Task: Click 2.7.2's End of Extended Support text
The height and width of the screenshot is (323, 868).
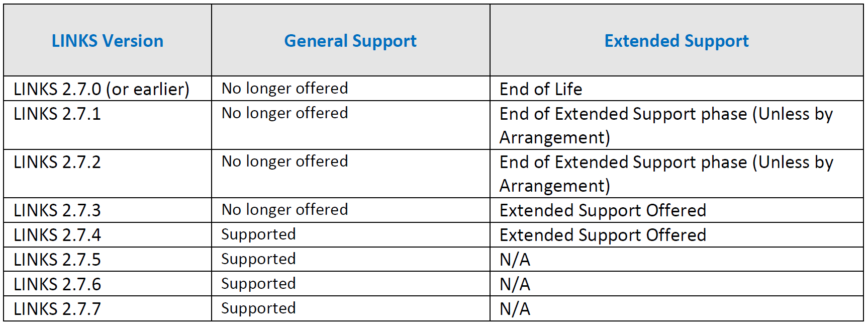Action: tap(666, 174)
